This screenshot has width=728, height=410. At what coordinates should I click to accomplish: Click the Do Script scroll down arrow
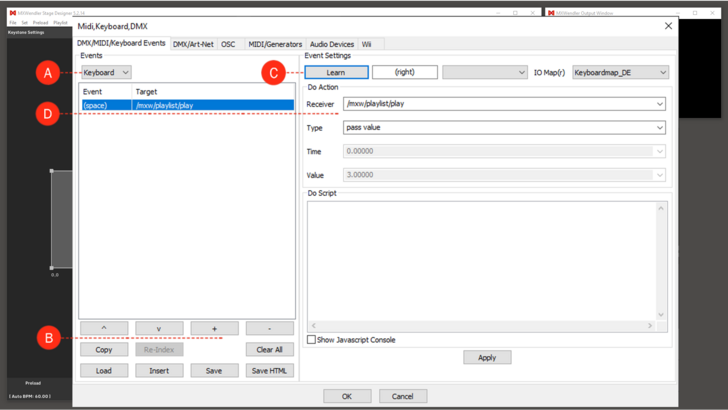pos(661,315)
